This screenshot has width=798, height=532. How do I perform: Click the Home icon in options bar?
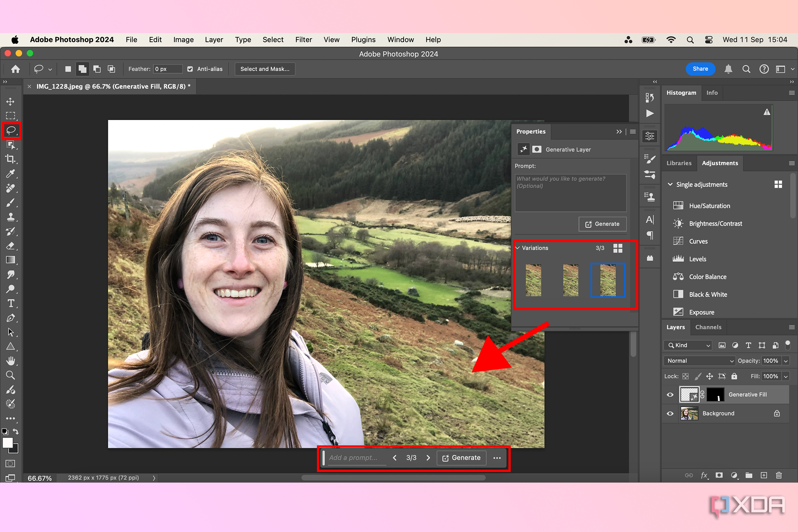click(16, 69)
